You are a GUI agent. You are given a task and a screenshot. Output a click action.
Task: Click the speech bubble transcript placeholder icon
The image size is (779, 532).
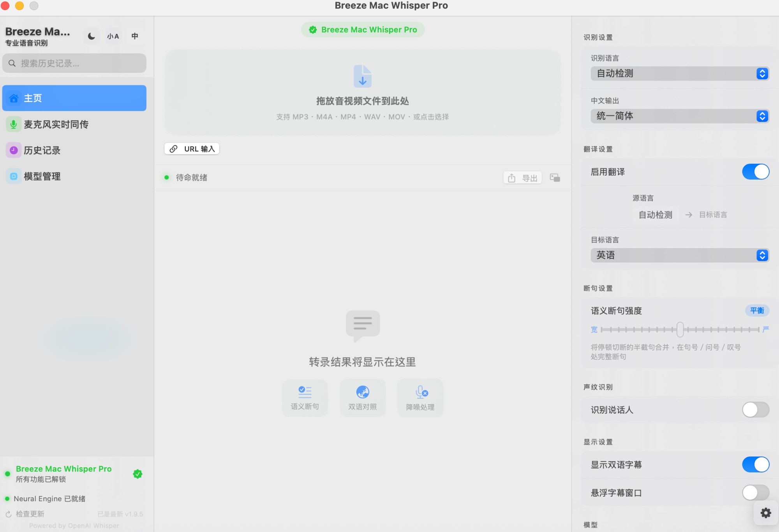click(x=363, y=326)
